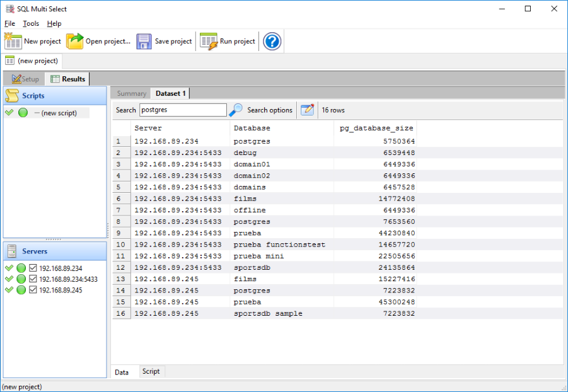Click the Servers panel header icon
Viewport: 568px width, 392px height.
point(11,251)
